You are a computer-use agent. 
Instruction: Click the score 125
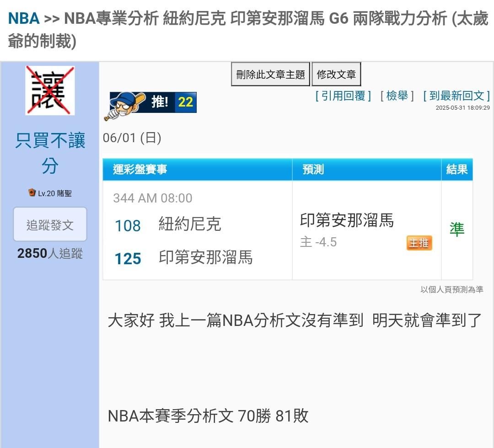tap(128, 259)
